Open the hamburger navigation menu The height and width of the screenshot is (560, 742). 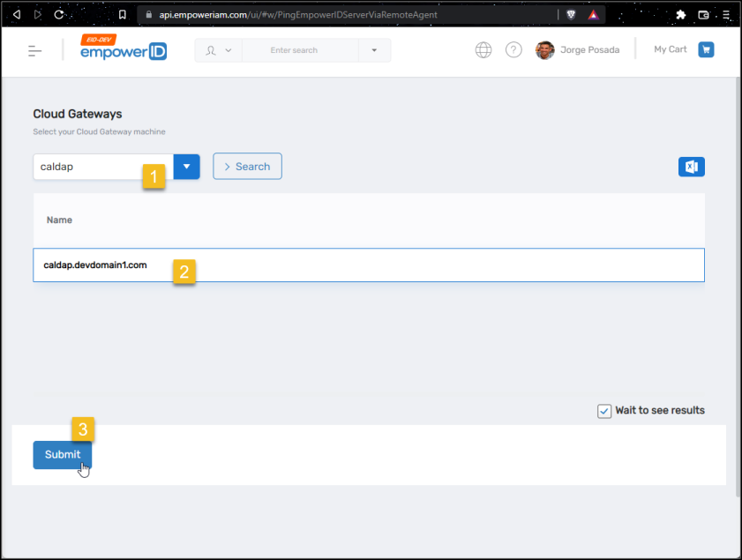click(x=35, y=50)
